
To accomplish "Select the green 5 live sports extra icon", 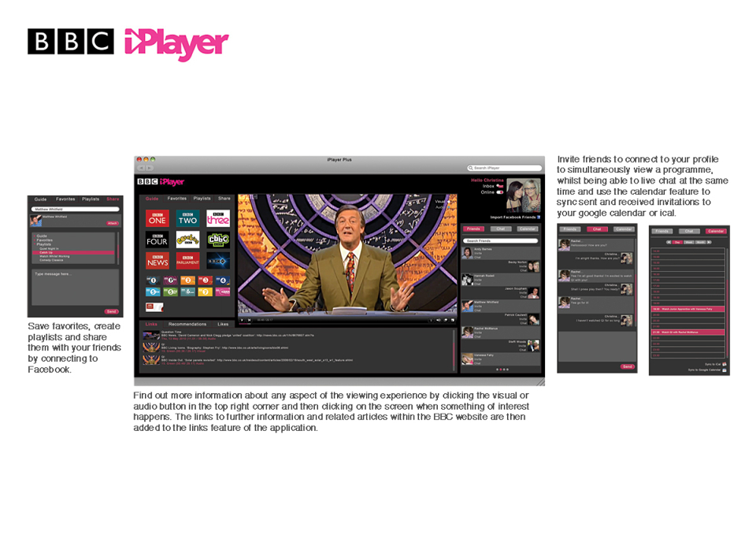I will coord(170,292).
